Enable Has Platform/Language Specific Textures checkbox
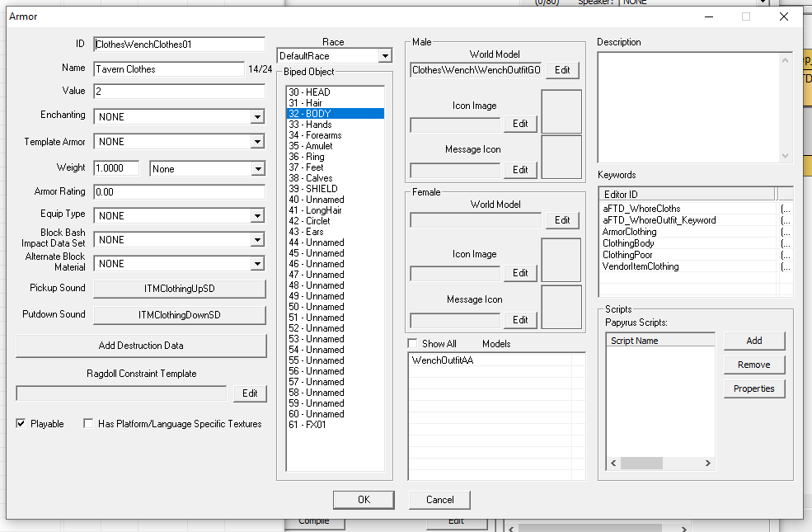 coord(88,424)
